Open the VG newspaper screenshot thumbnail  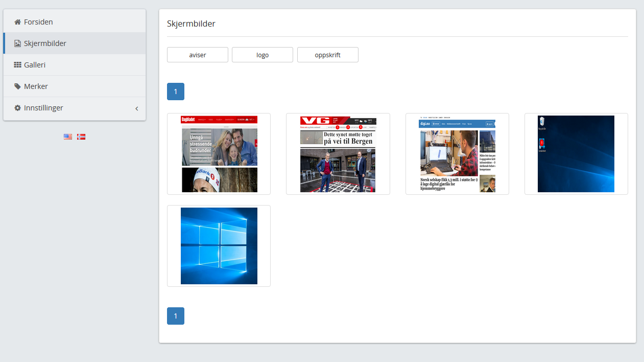pyautogui.click(x=338, y=154)
